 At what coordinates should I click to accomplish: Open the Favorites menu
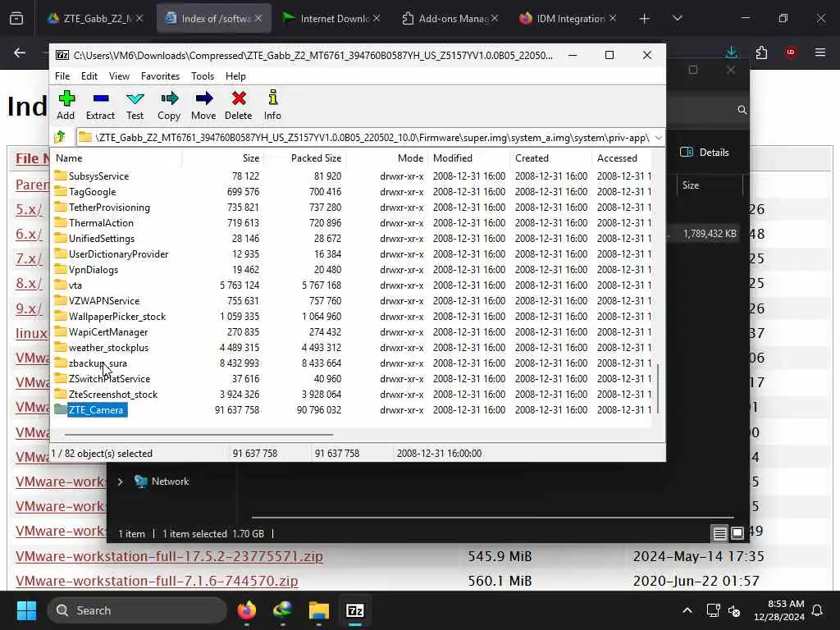[x=160, y=76]
